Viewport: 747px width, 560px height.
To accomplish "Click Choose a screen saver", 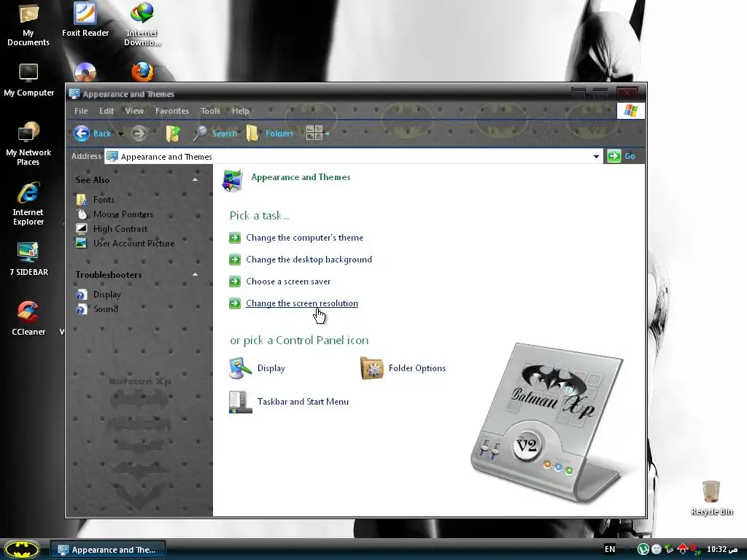I will [288, 281].
